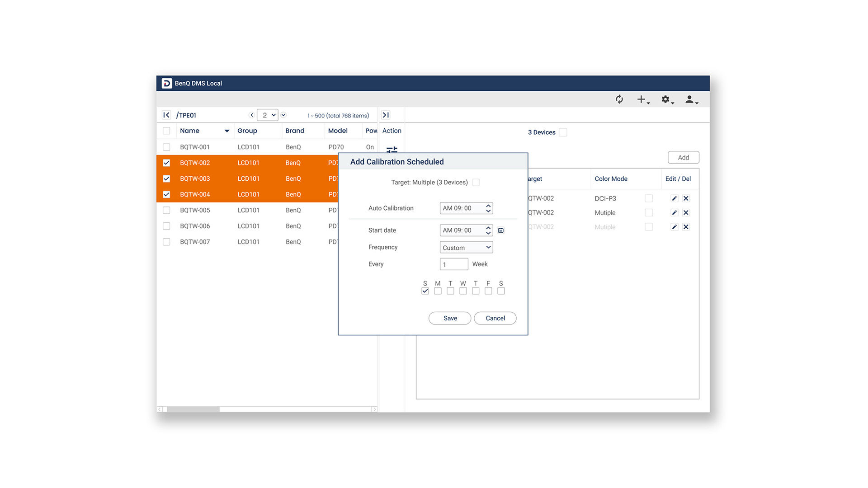Open the plus add menu icon

click(x=642, y=99)
